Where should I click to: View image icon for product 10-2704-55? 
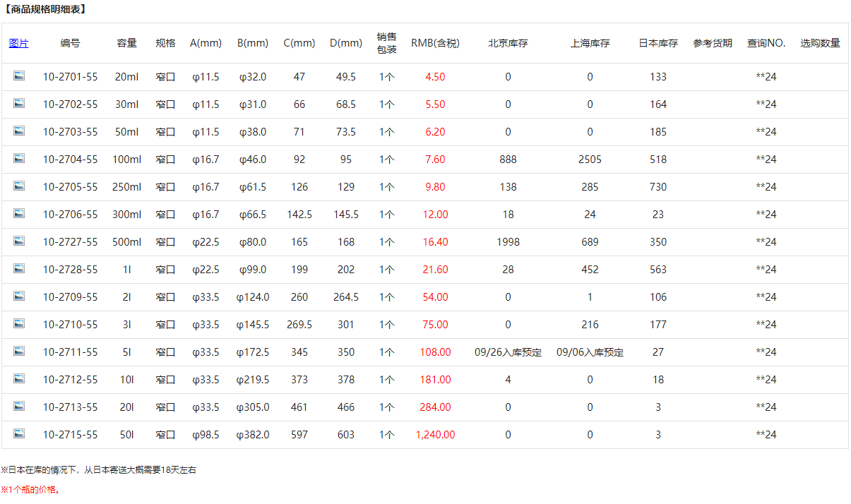19,159
